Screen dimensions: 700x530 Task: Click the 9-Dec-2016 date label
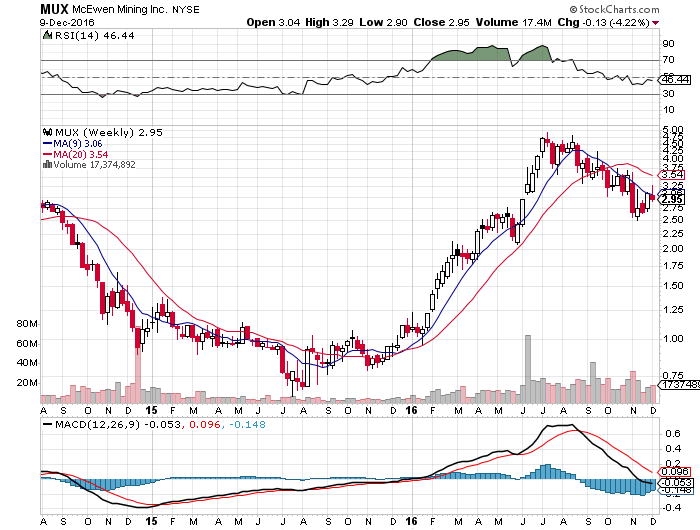click(x=67, y=22)
